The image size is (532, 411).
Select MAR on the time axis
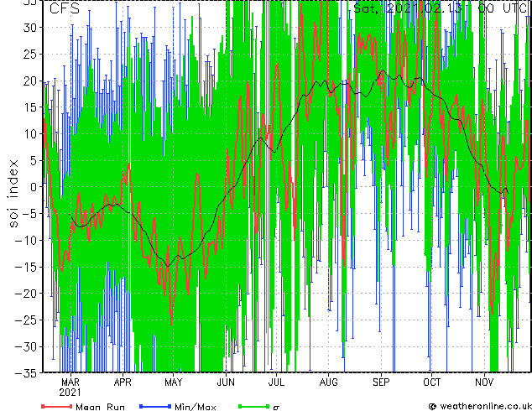point(70,382)
